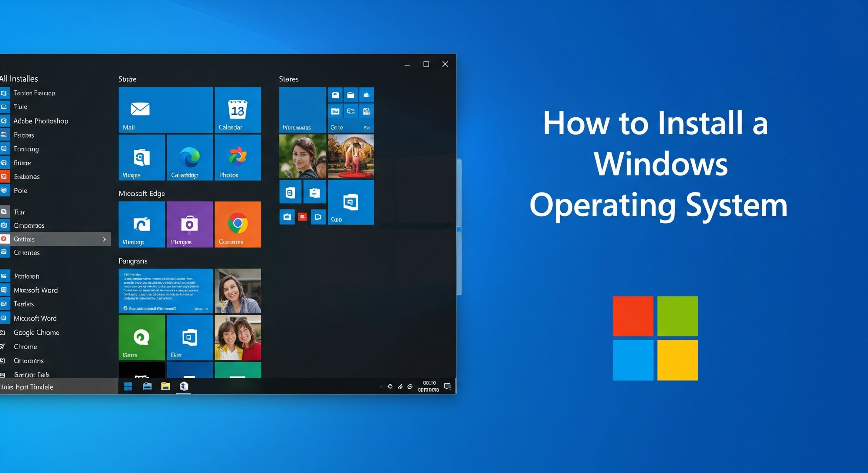
Task: Open File Explorer folder in taskbar
Action: point(165,386)
